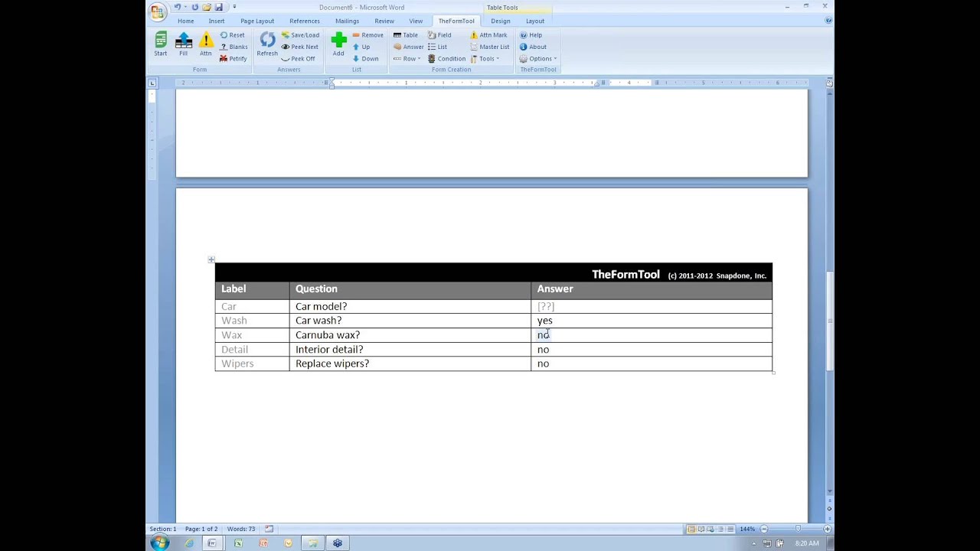Save document using Quick Access icon
The image size is (980, 551).
click(219, 7)
